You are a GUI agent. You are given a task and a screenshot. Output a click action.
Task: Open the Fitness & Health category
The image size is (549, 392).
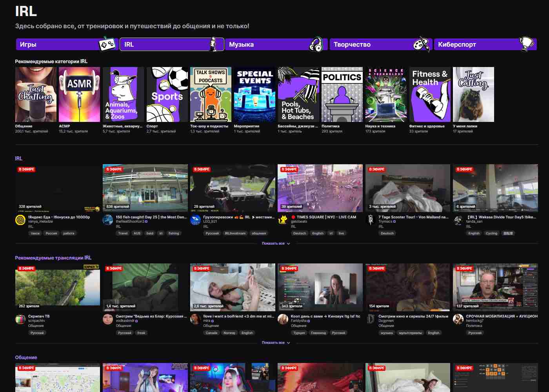click(430, 94)
